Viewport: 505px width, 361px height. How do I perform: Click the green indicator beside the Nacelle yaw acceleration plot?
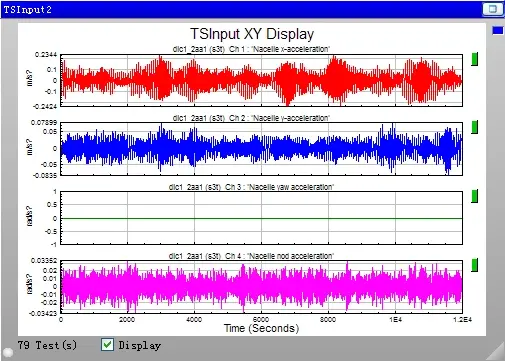pyautogui.click(x=474, y=196)
